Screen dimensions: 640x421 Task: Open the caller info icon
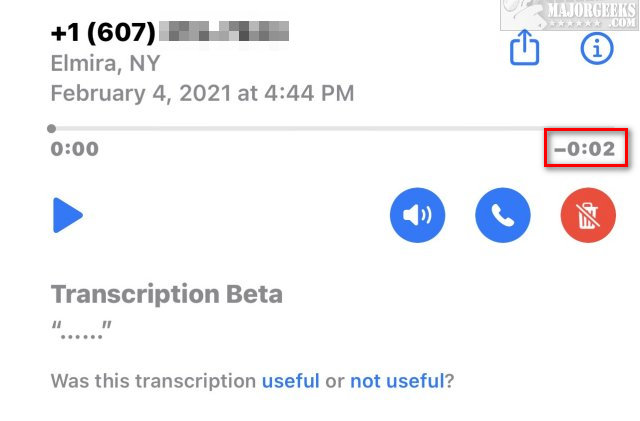click(x=597, y=49)
